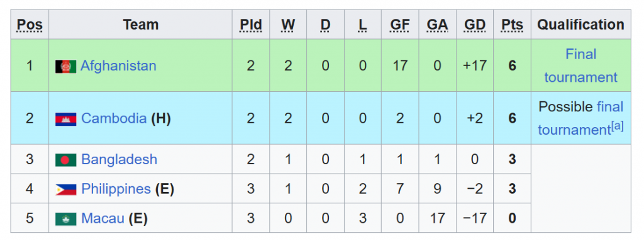
Task: Click the Pld column header abbreviation
Action: click(251, 25)
